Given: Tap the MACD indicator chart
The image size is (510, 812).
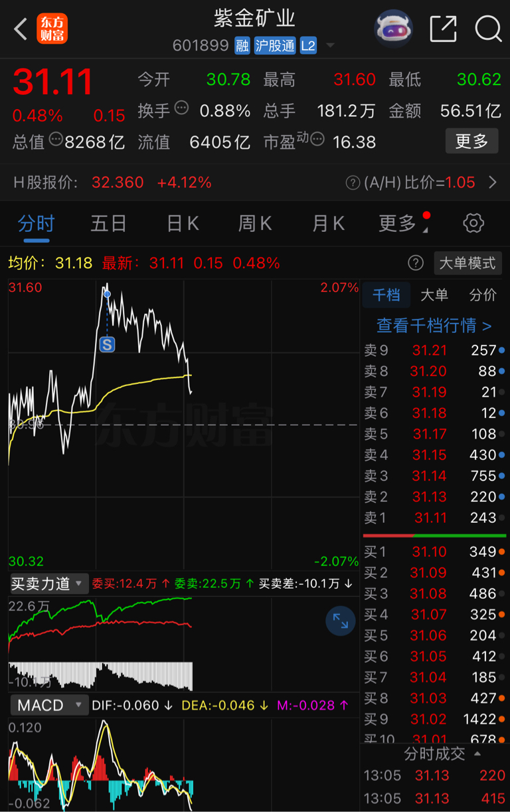Looking at the screenshot, I should (x=184, y=764).
